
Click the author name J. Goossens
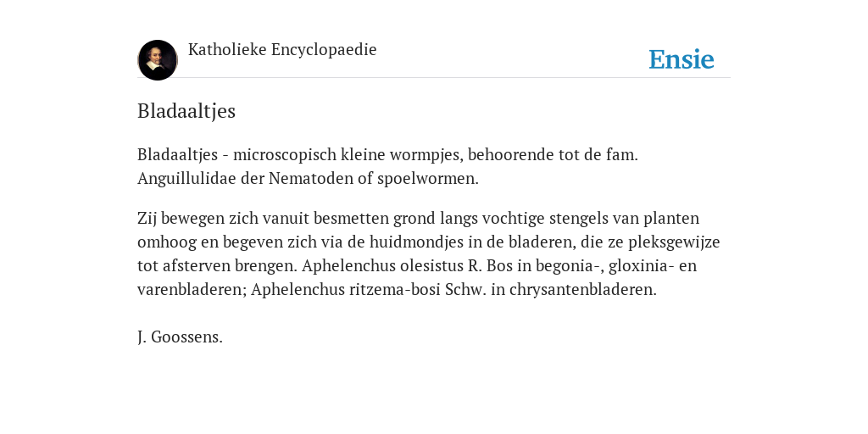coord(180,337)
